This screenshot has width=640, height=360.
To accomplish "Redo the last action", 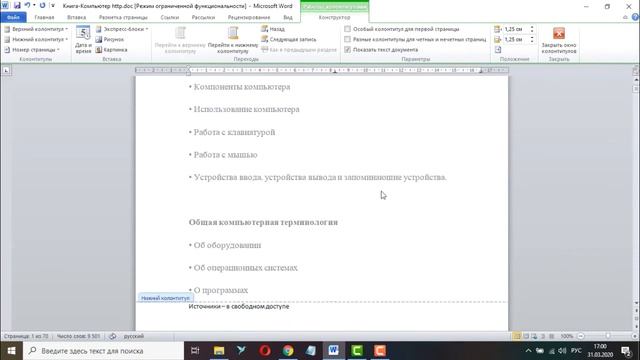I will (42, 6).
